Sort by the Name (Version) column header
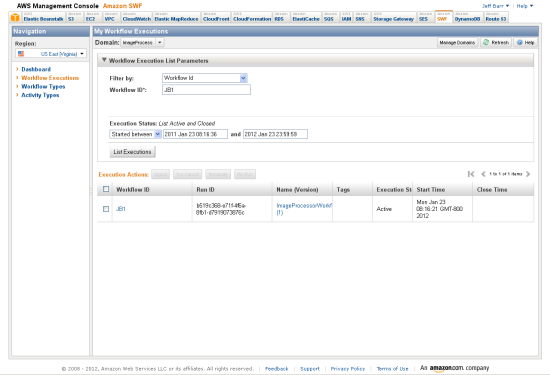The image size is (550, 375). pos(303,189)
